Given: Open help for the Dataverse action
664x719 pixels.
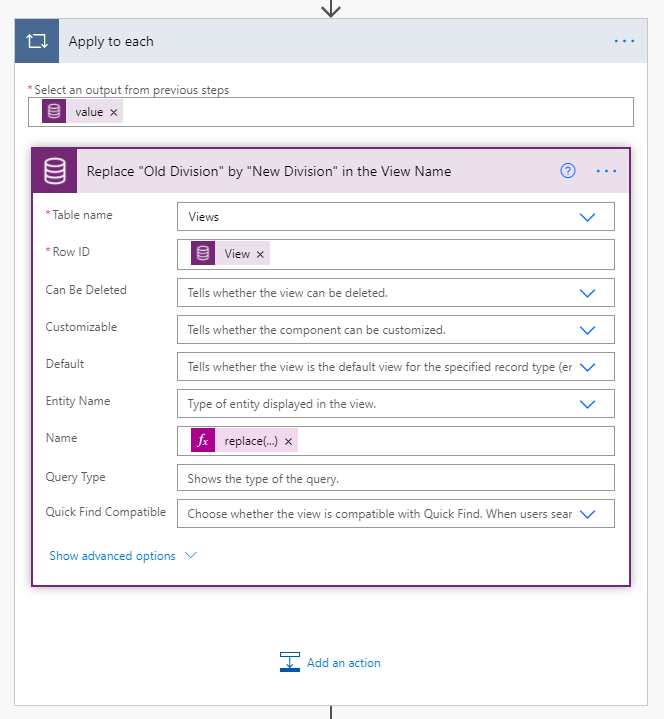Looking at the screenshot, I should coord(568,171).
